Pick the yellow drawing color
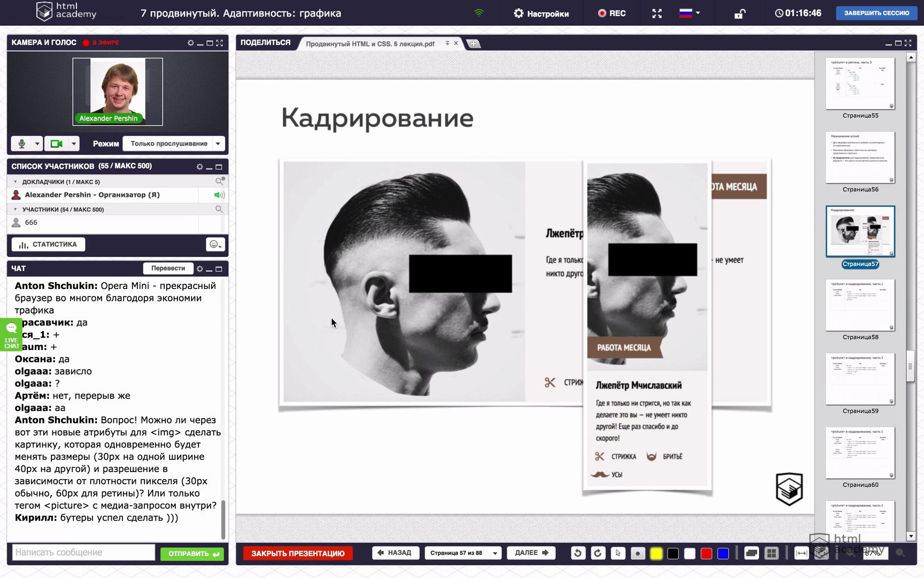 click(656, 553)
